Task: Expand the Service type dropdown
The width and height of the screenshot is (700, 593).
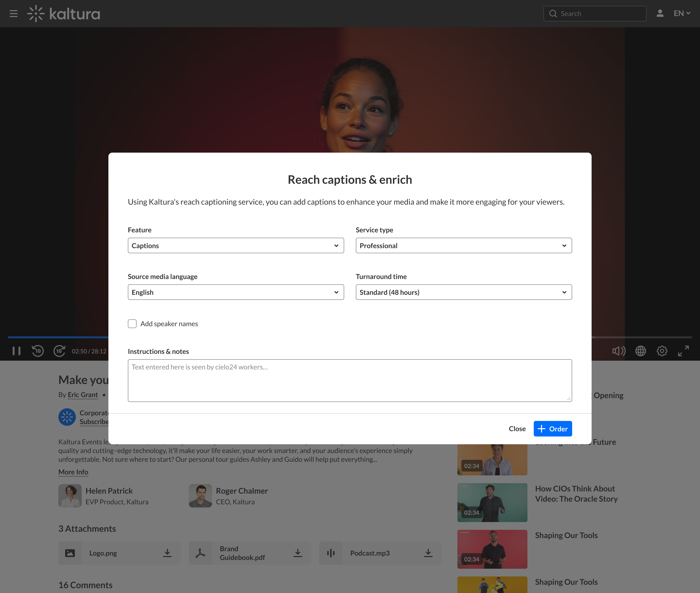Action: [x=463, y=246]
